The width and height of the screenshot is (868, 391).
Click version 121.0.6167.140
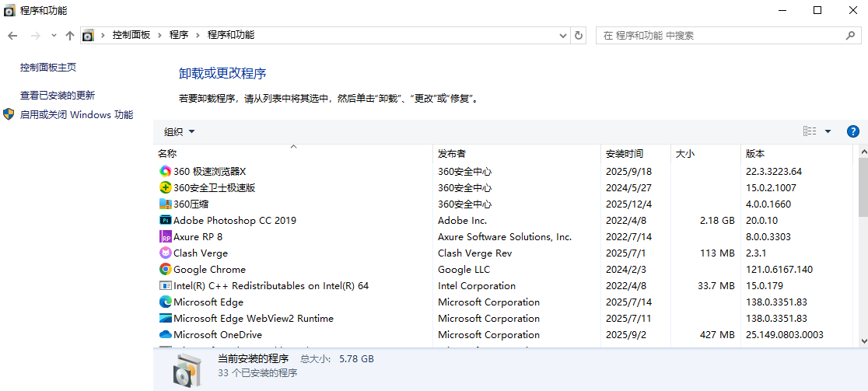point(779,269)
